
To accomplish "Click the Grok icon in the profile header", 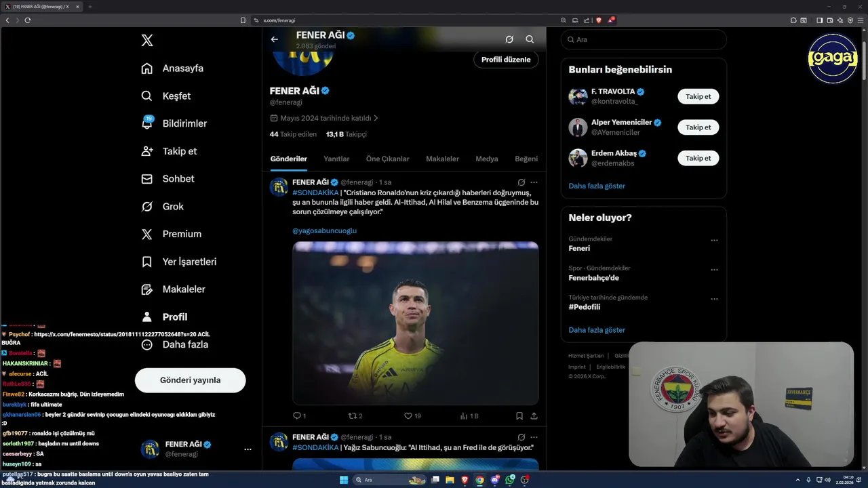I will (x=509, y=39).
